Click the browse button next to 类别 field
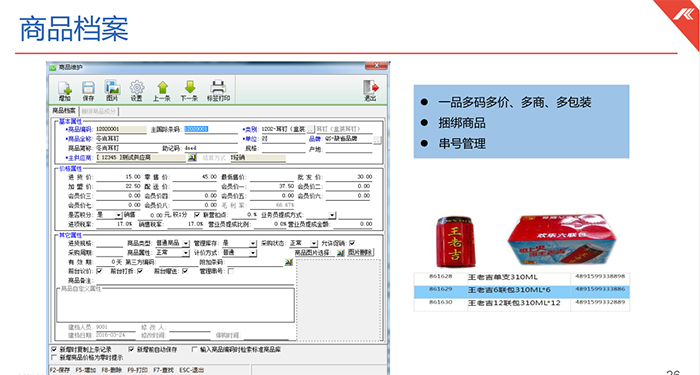 pyautogui.click(x=311, y=129)
